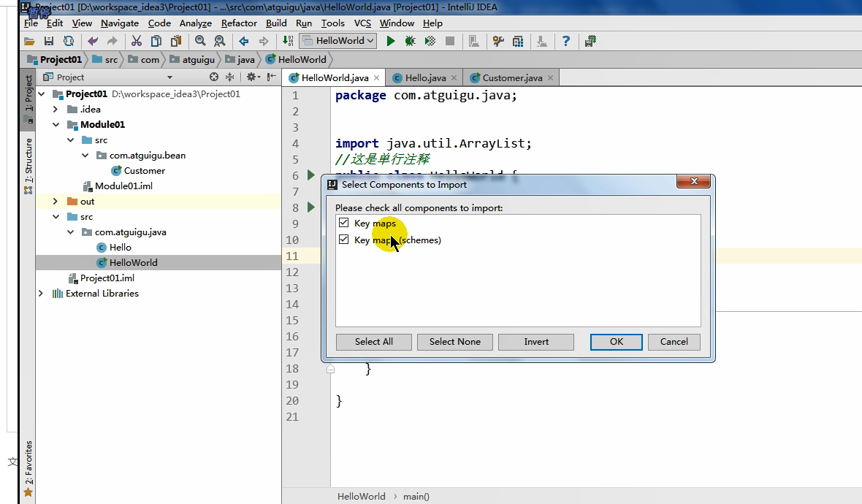The image size is (862, 504).
Task: Open the Refactor menu
Action: 239,23
